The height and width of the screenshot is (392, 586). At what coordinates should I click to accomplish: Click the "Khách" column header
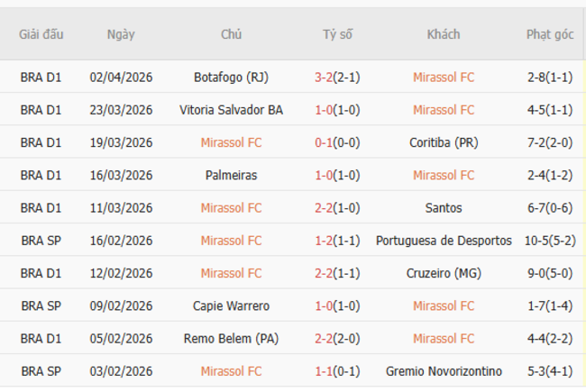pyautogui.click(x=444, y=34)
